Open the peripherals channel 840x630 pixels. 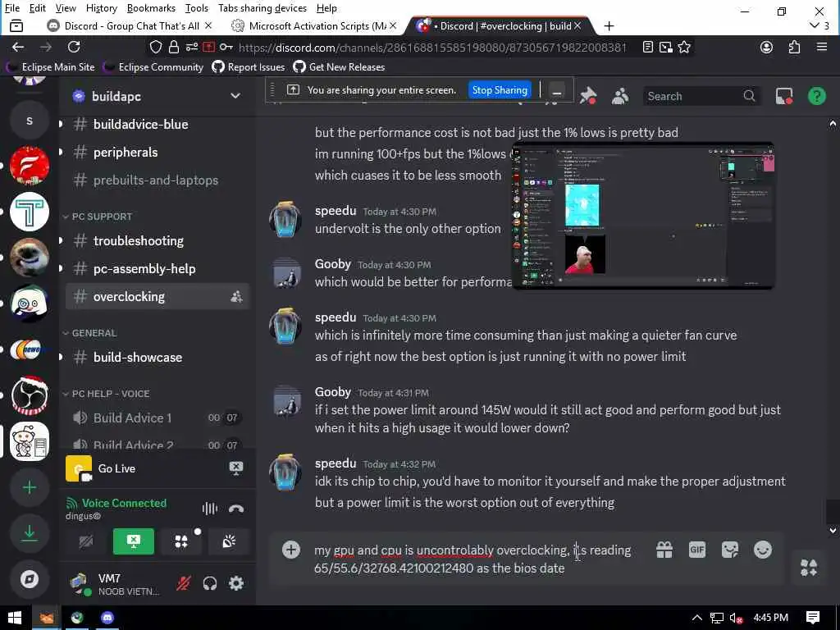pyautogui.click(x=156, y=152)
